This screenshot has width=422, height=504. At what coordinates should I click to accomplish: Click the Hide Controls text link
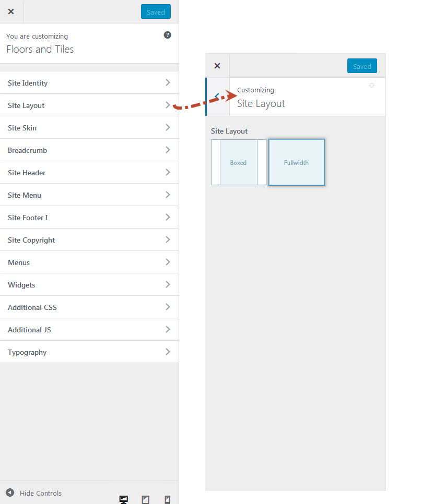click(x=41, y=493)
